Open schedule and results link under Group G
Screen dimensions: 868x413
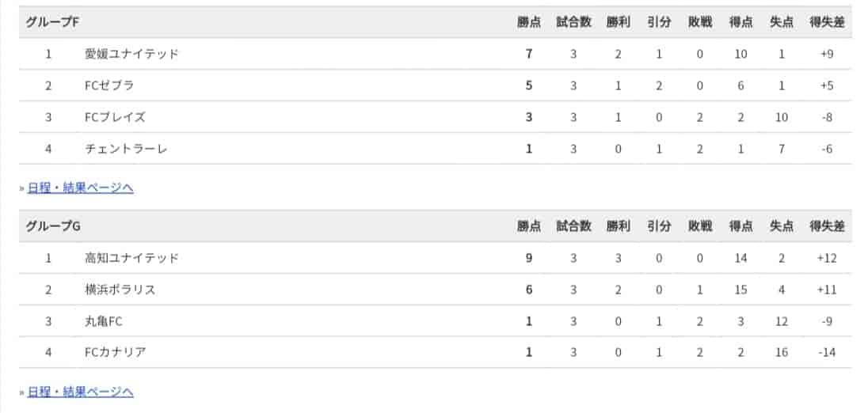(x=80, y=392)
